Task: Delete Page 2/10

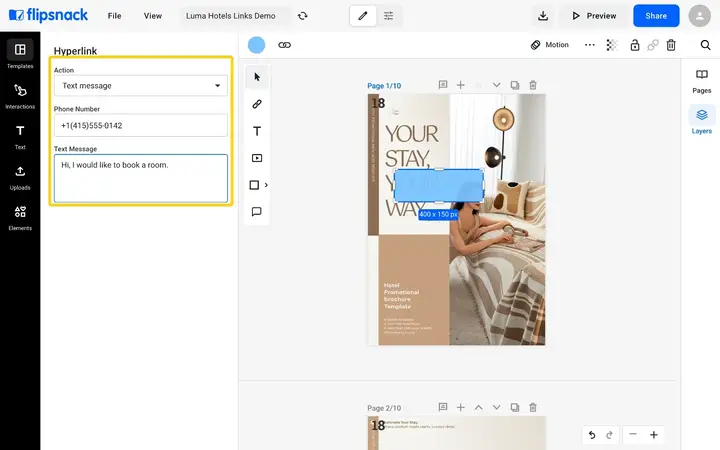Action: (533, 407)
